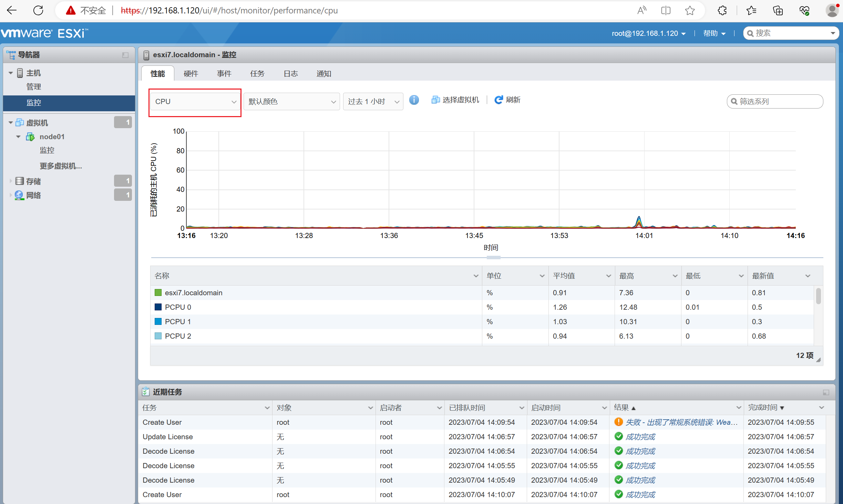Click the select virtual machine icon

point(435,100)
